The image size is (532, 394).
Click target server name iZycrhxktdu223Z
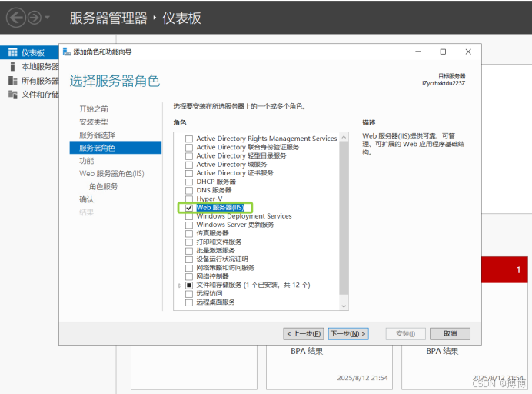click(444, 83)
